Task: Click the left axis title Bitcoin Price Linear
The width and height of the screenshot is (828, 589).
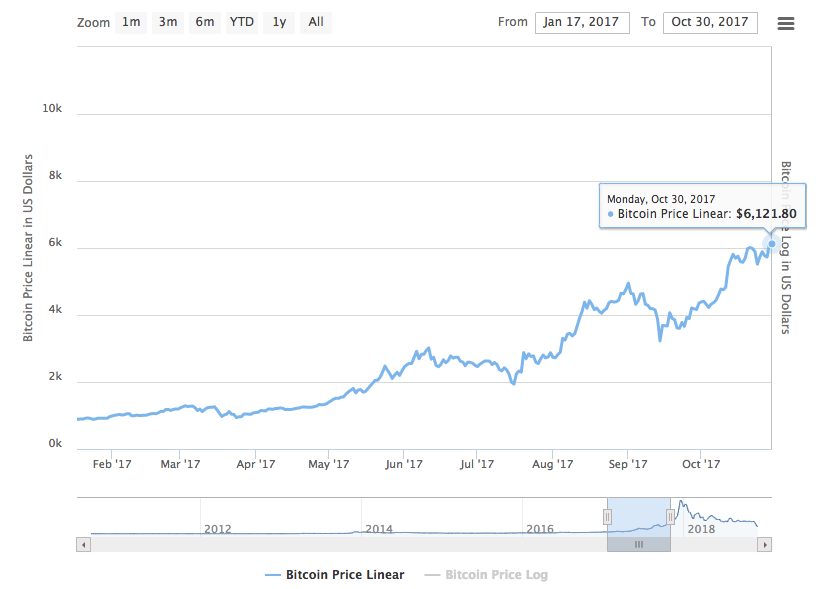Action: click(x=28, y=248)
